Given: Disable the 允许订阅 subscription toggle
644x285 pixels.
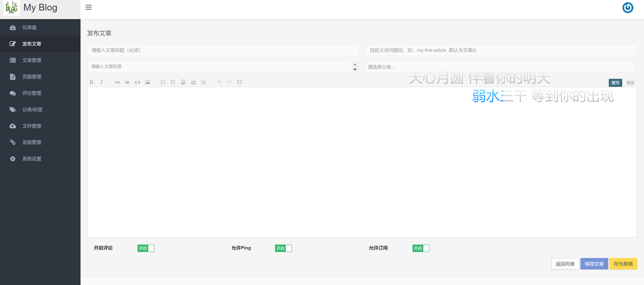Looking at the screenshot, I should click(x=421, y=248).
